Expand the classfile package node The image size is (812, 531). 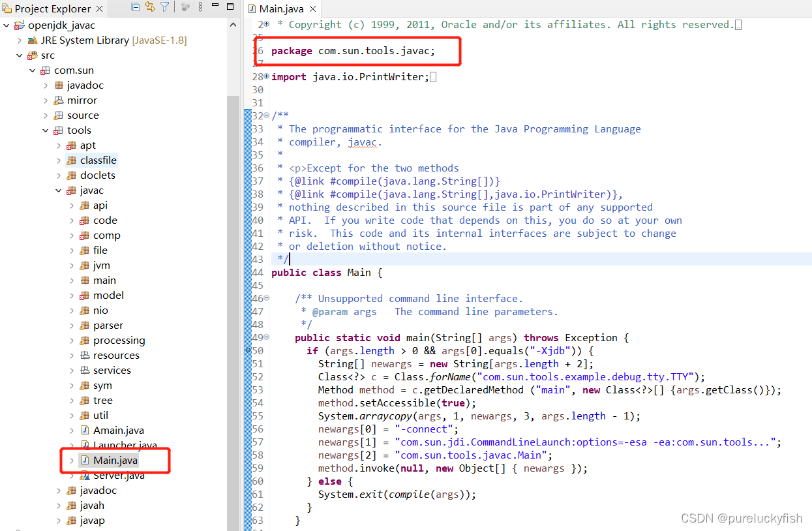pyautogui.click(x=59, y=160)
